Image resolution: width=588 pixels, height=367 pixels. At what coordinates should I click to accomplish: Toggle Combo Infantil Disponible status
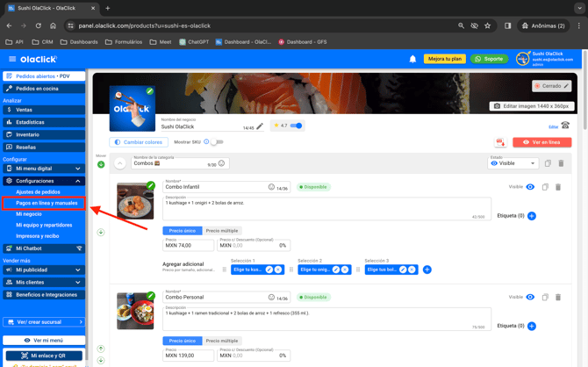pos(313,187)
